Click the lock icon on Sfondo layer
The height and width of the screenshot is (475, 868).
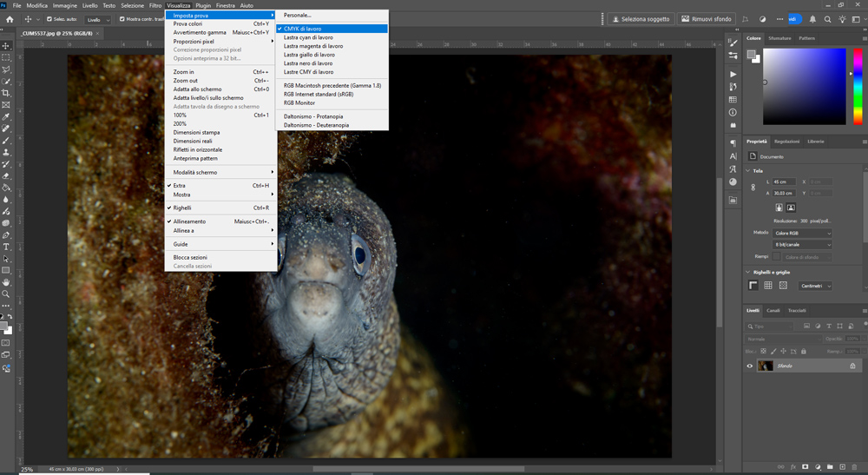click(x=852, y=366)
